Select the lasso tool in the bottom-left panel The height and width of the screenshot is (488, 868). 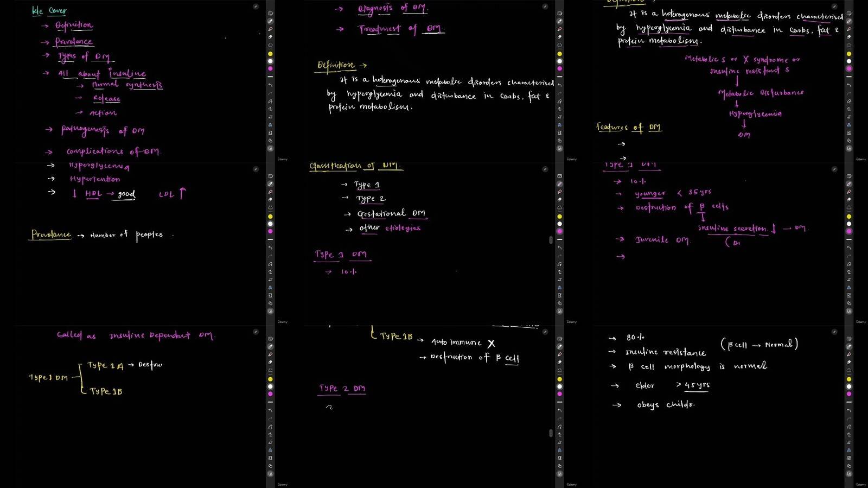point(270,370)
